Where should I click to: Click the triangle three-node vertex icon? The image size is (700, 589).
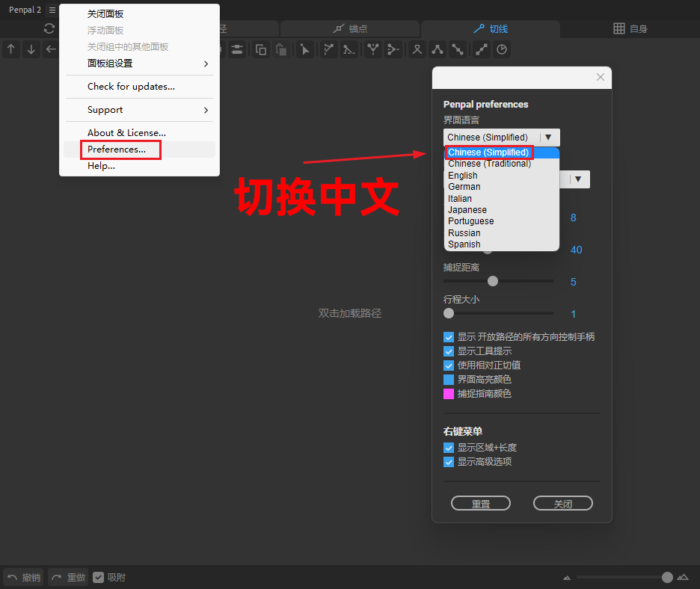click(437, 49)
